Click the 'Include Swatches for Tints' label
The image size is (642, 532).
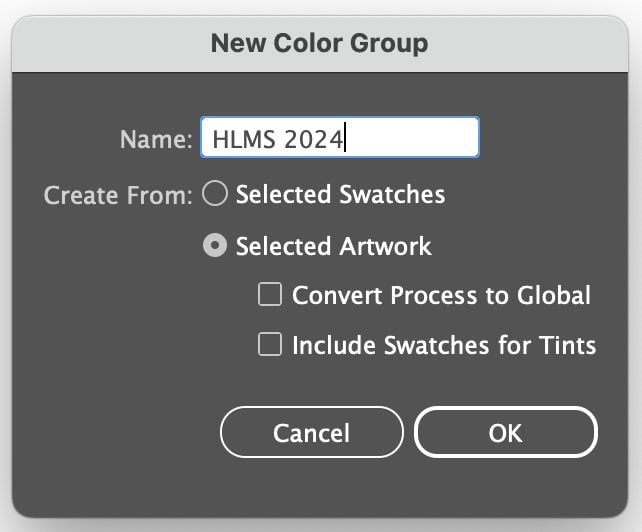click(444, 345)
